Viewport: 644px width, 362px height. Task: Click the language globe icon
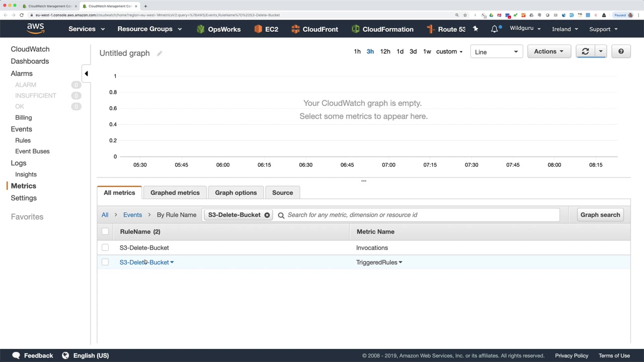click(x=65, y=355)
